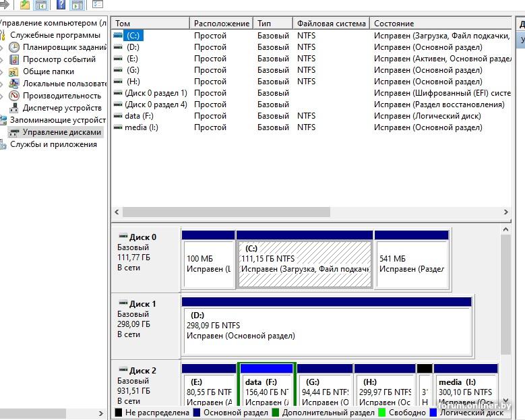
Task: Select the media (I:) volume row
Action: [x=141, y=127]
